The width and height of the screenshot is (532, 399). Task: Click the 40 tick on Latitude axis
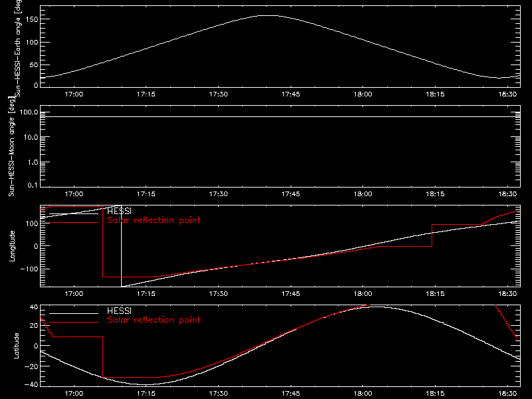tap(35, 307)
